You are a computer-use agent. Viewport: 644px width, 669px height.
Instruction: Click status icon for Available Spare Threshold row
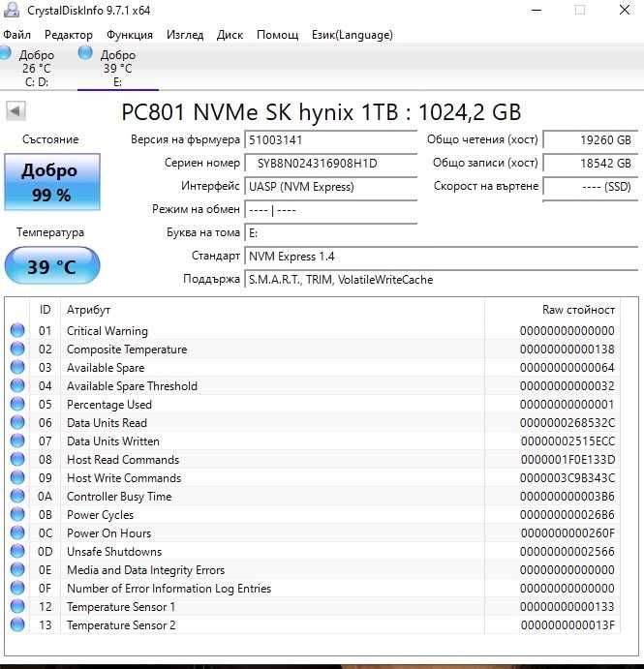click(x=17, y=385)
